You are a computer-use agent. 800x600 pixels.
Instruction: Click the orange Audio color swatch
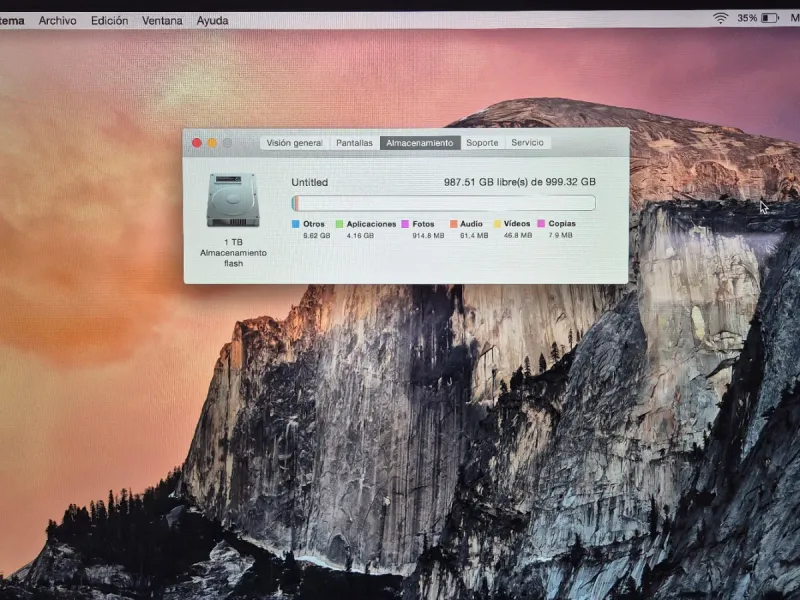[x=453, y=224]
